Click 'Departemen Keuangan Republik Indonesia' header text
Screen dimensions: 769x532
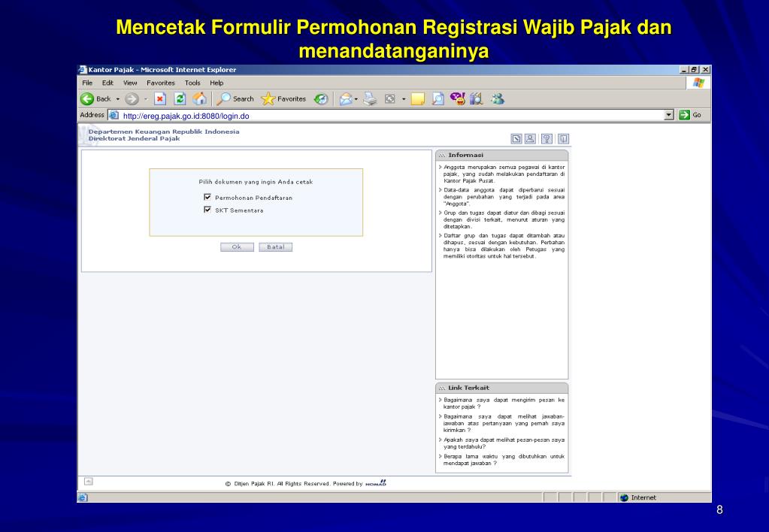click(x=164, y=131)
